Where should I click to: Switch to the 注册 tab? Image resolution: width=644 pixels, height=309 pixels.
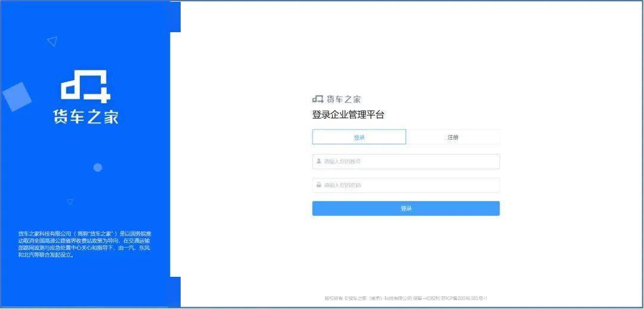(x=453, y=137)
